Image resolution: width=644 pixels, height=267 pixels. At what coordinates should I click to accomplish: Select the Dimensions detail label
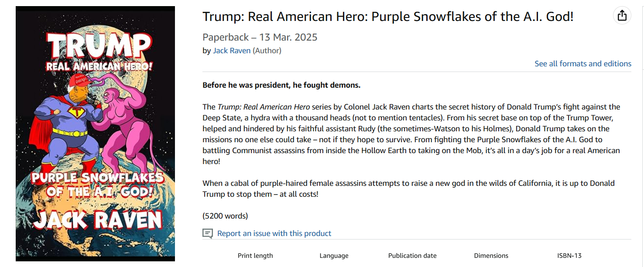pos(491,256)
